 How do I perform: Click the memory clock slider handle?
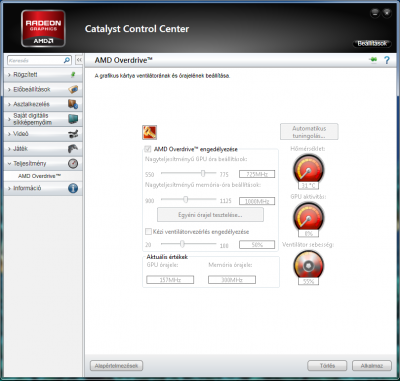pyautogui.click(x=186, y=199)
